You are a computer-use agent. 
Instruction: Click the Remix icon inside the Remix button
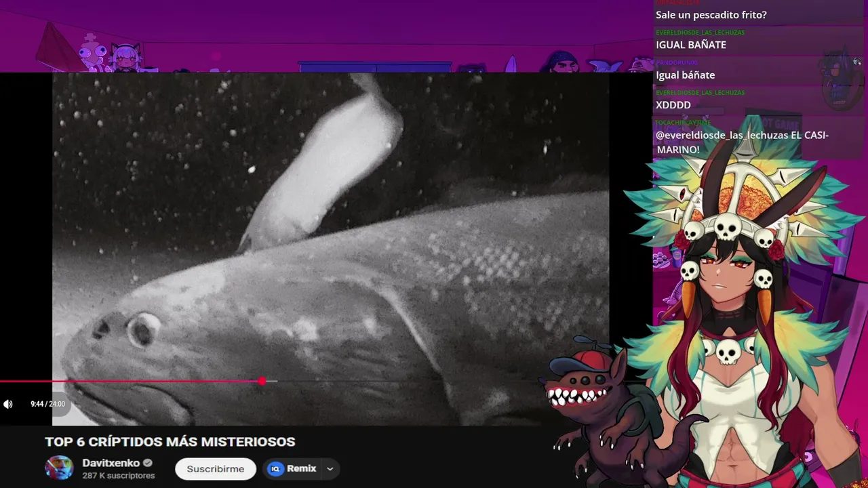275,468
